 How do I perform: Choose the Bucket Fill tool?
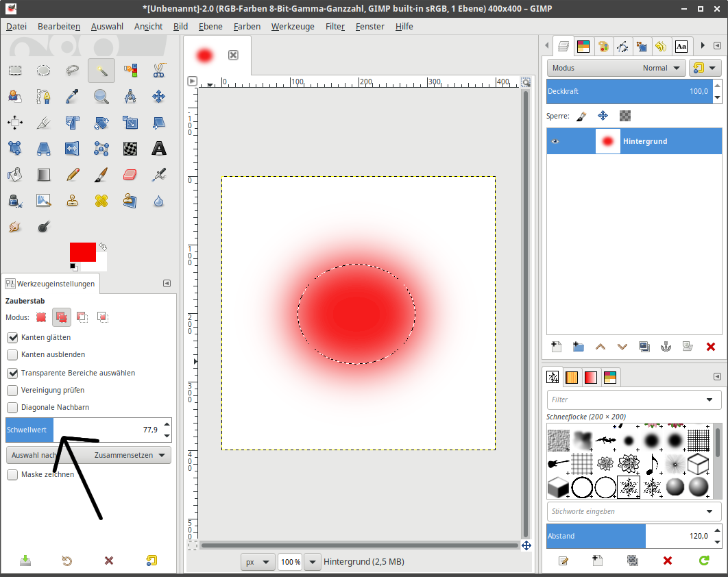coord(14,174)
